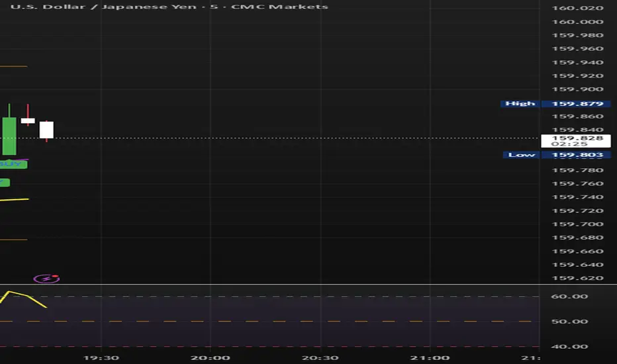Click the 159.620 price axis label
617x364 pixels.
coord(577,278)
